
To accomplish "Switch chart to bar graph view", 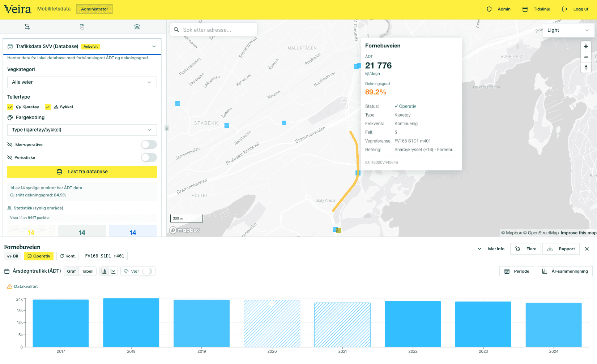I will tap(104, 271).
